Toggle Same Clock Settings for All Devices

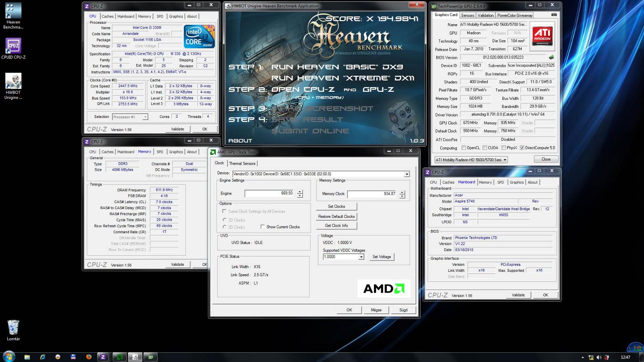(x=224, y=211)
